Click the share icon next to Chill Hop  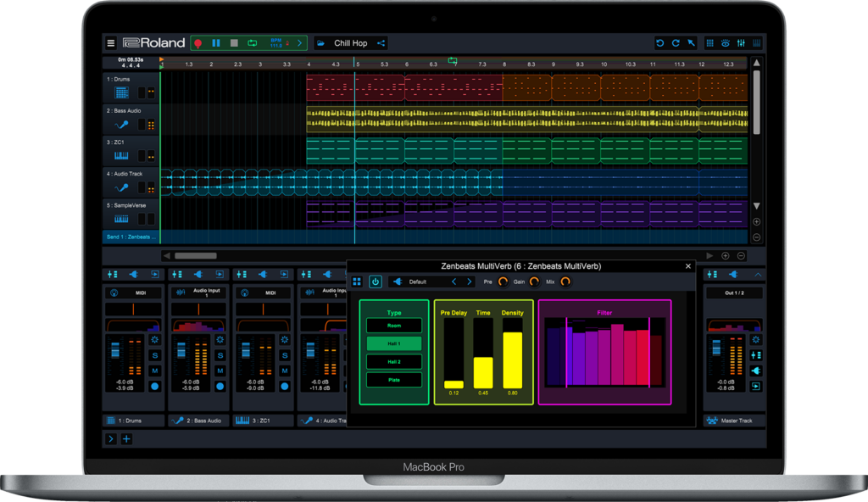click(x=381, y=43)
